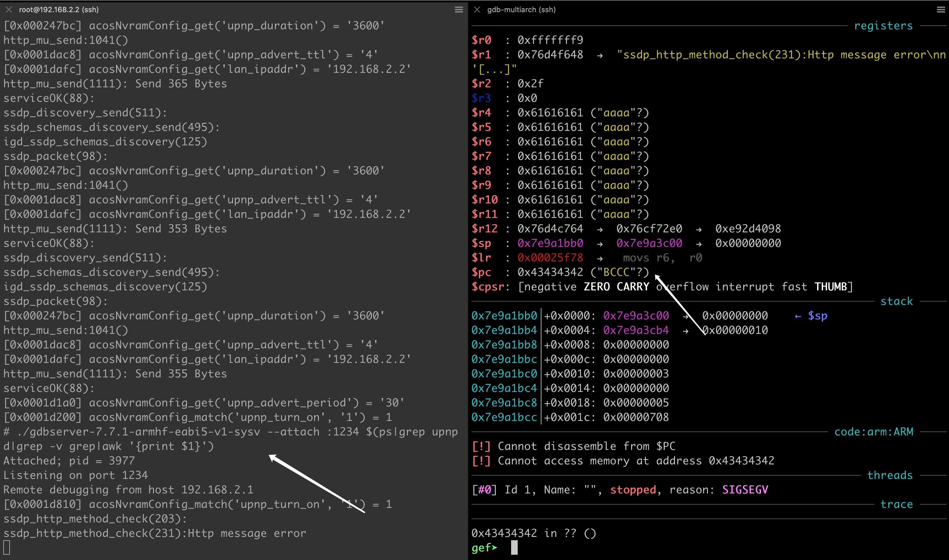The height and width of the screenshot is (560, 949).
Task: Open the left pane hamburger menu
Action: coord(459,10)
